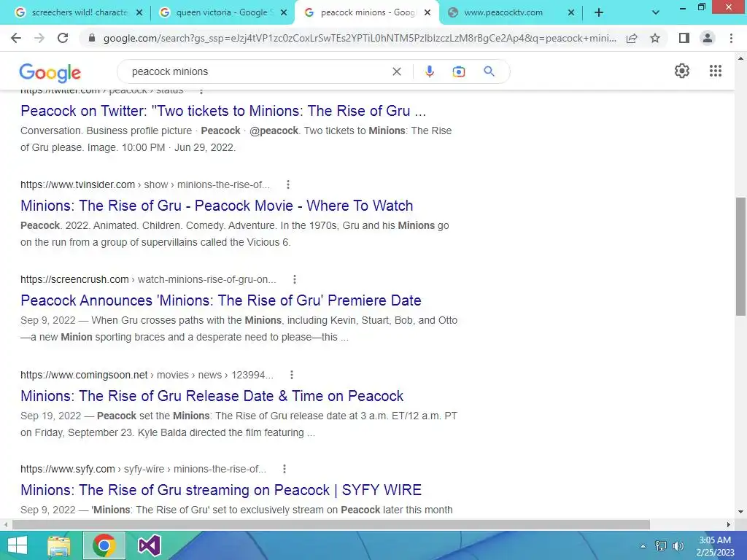Click the scroll-up arrow of the scrollbar
This screenshot has width=747, height=560.
coord(740,58)
